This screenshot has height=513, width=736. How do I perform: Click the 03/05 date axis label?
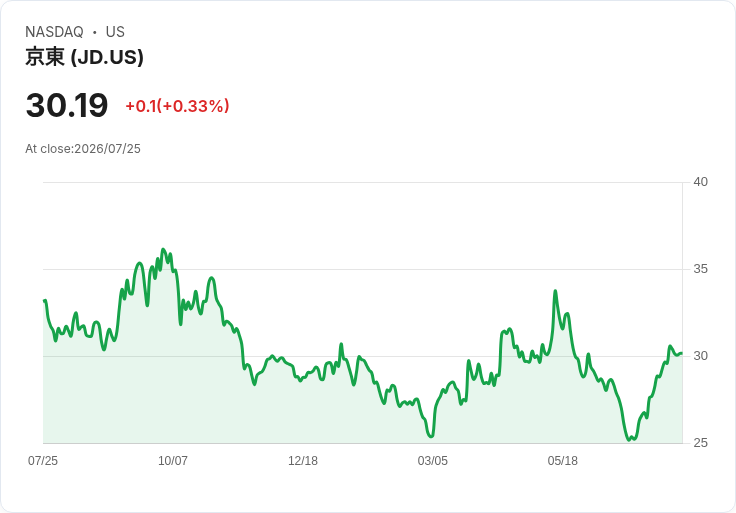tap(433, 461)
